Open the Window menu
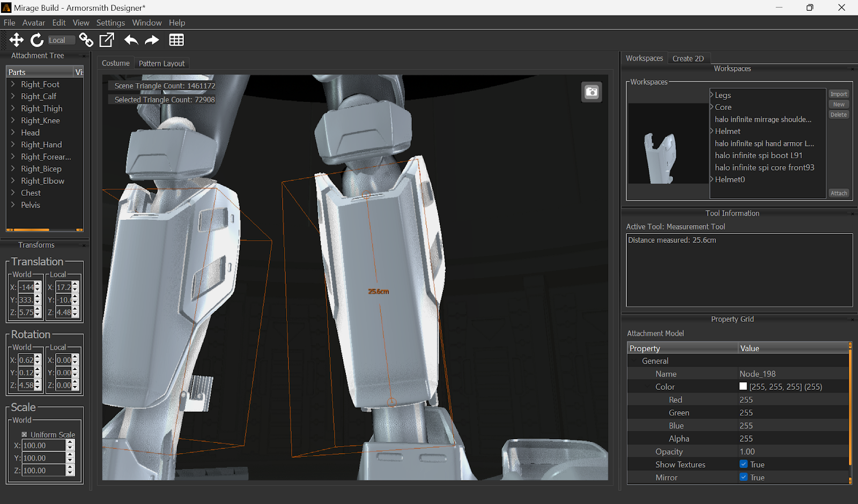 tap(147, 23)
